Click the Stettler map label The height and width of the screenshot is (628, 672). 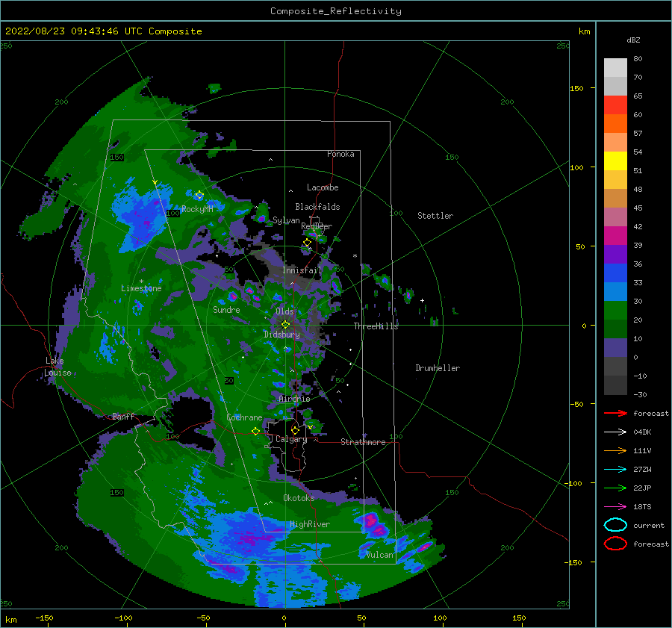click(x=435, y=216)
